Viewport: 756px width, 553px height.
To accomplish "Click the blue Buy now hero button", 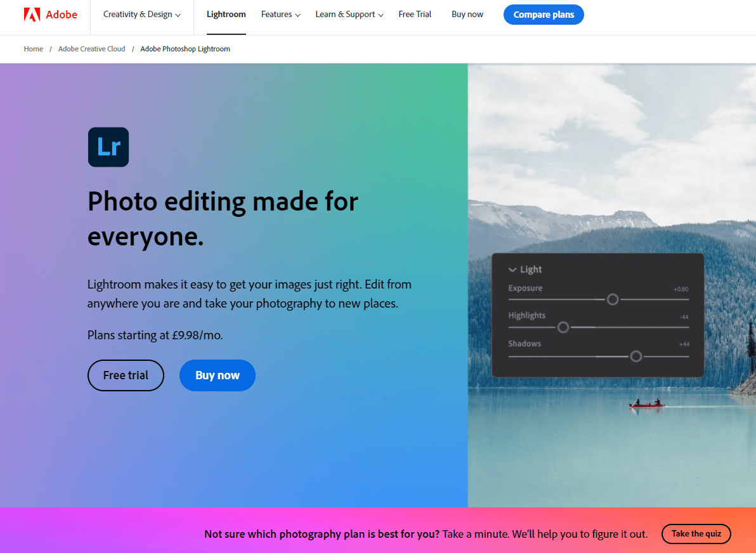I will point(217,375).
